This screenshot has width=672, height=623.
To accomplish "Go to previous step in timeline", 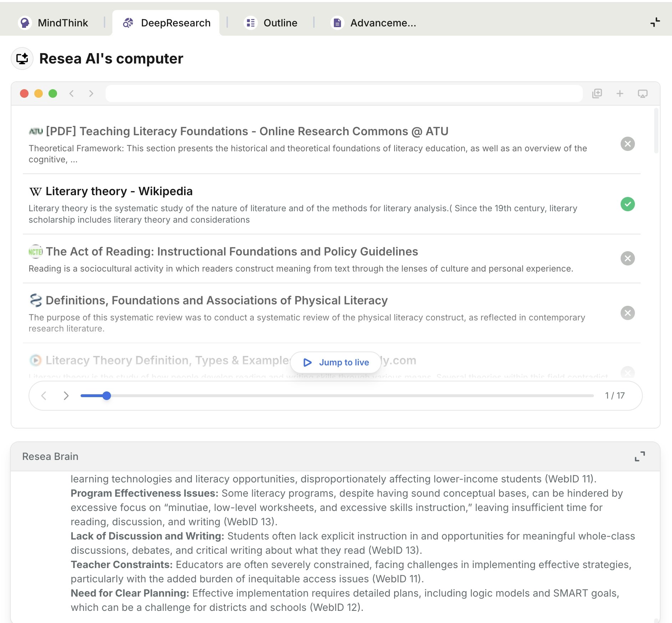I will (x=44, y=396).
